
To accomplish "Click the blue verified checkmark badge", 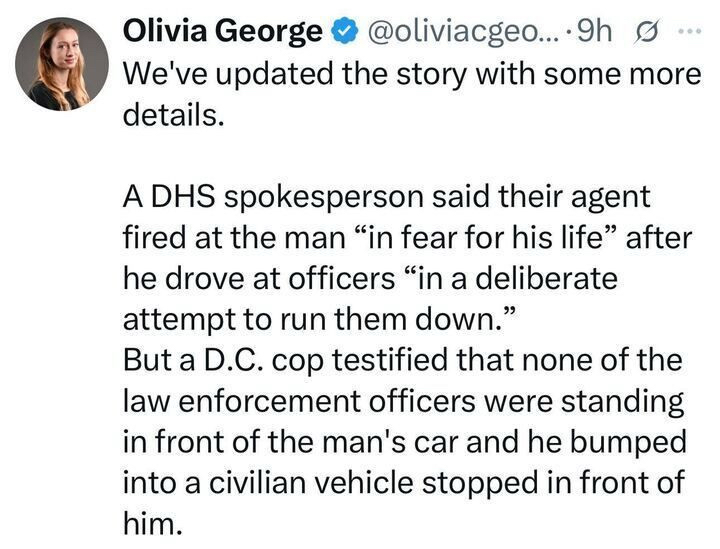I will [342, 33].
